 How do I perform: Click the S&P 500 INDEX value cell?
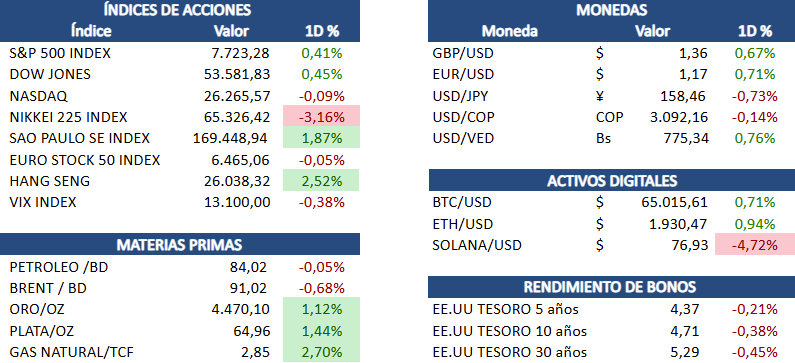(240, 53)
